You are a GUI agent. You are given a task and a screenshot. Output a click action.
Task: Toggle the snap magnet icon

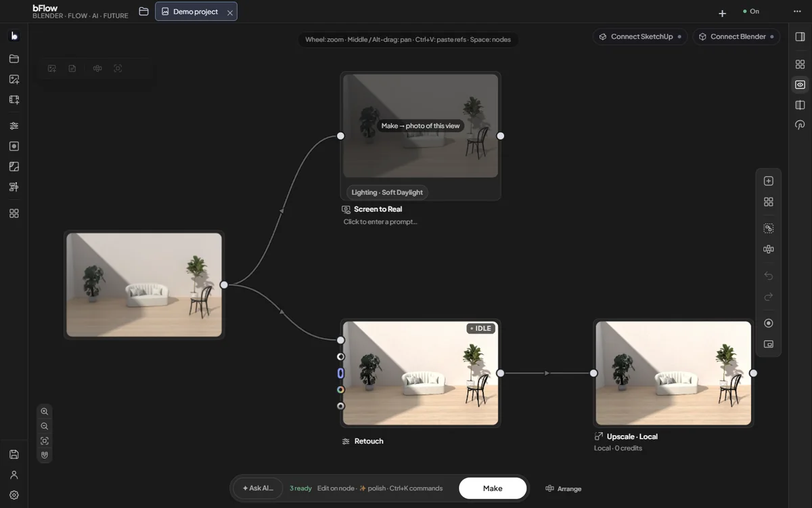[45, 455]
